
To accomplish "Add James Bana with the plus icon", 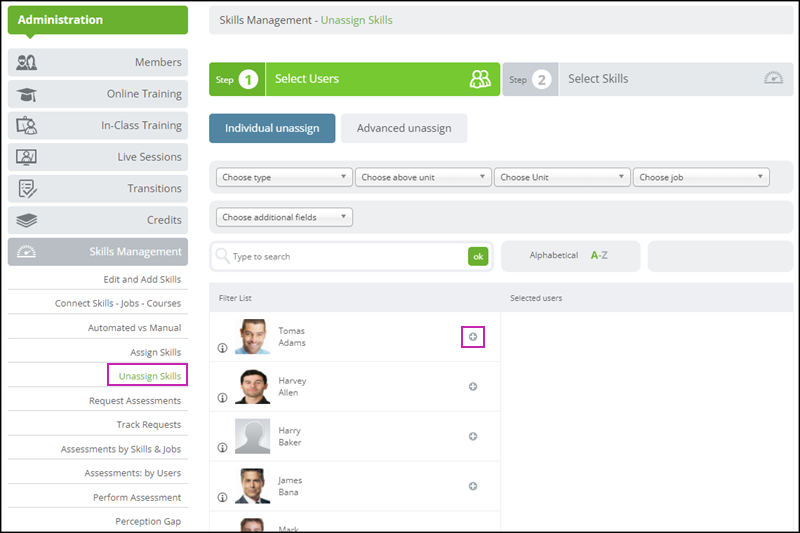I will (x=473, y=486).
